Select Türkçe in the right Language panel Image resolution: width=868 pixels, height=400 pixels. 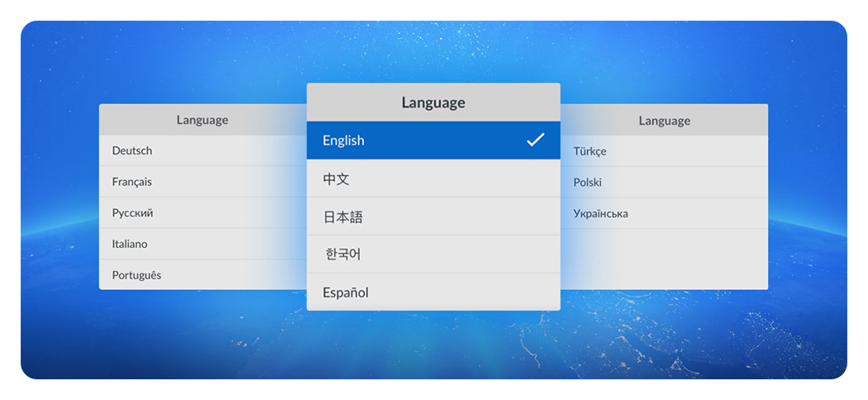click(x=665, y=151)
